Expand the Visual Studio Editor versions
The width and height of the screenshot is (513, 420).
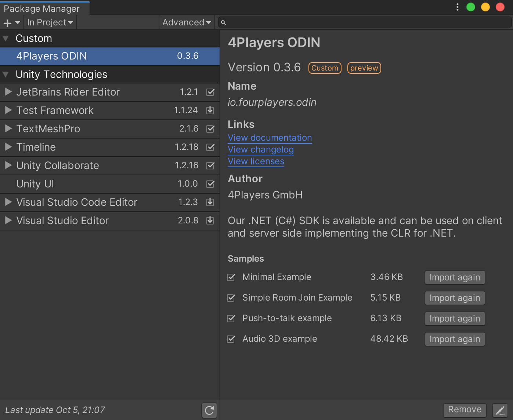pyautogui.click(x=8, y=220)
